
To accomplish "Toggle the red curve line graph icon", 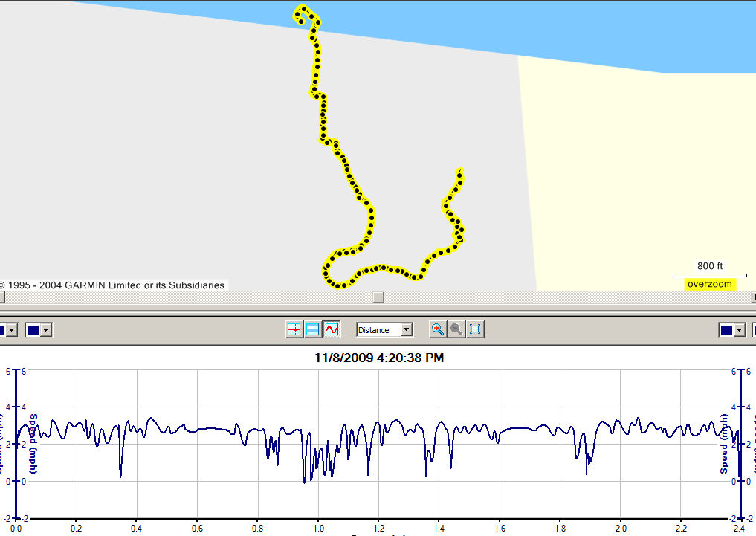I will tap(332, 329).
